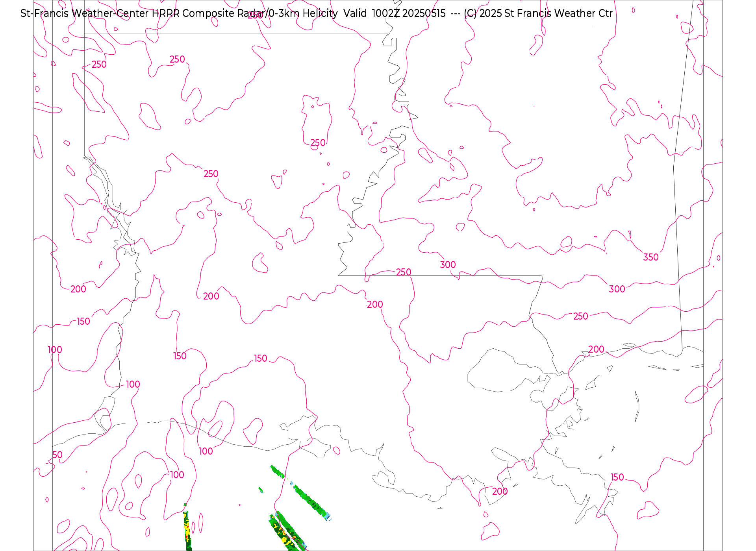756x551 pixels.
Task: Click the "350" helicity contour label
Action: point(650,257)
